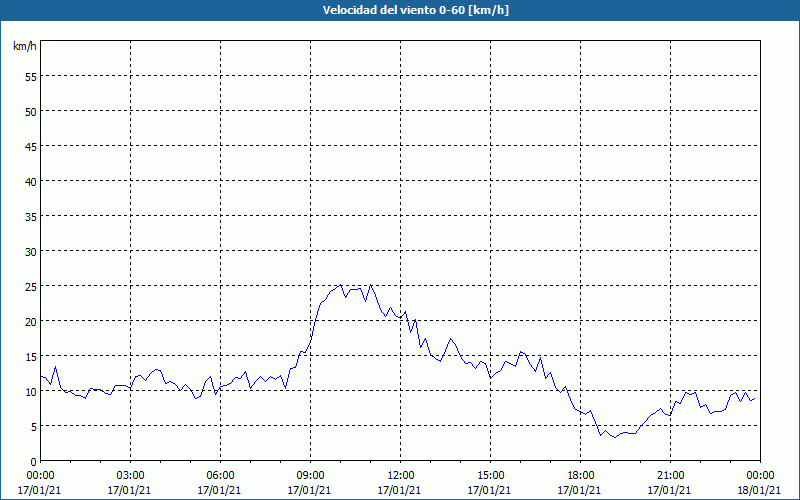
Task: Select the 55 y-axis tick label
Action: [x=31, y=77]
